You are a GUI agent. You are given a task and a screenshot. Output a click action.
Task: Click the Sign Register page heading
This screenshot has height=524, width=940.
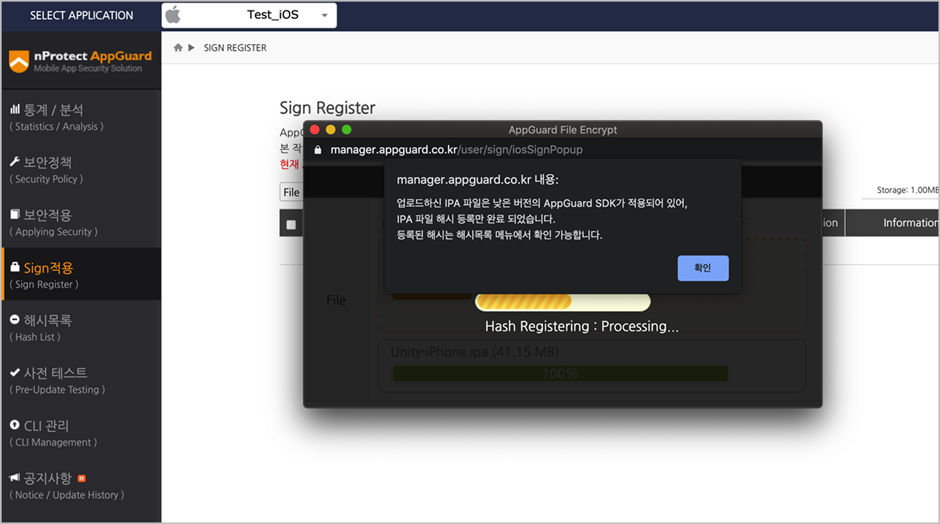(327, 108)
